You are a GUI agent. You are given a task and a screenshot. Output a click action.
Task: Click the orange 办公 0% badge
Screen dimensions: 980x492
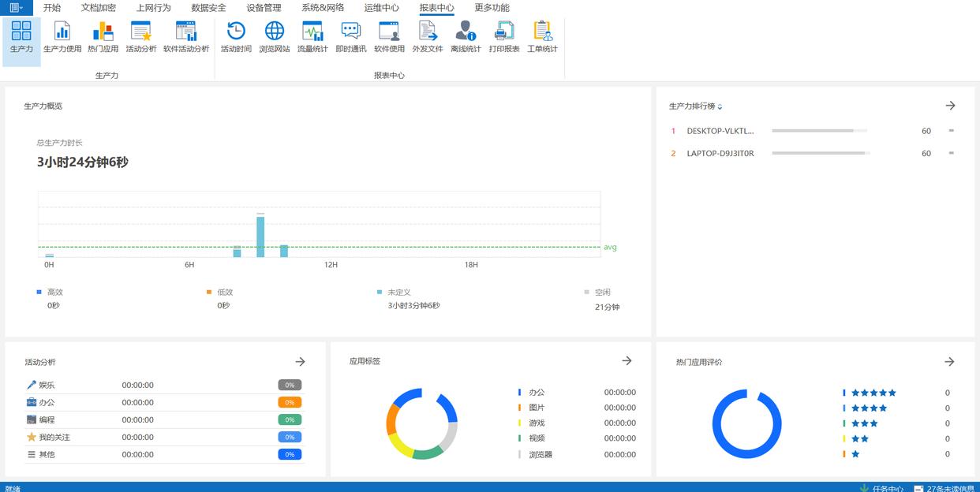pyautogui.click(x=290, y=403)
